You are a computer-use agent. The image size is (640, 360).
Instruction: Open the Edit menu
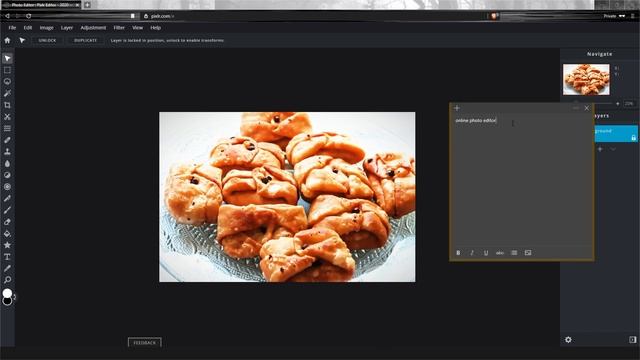[x=28, y=28]
